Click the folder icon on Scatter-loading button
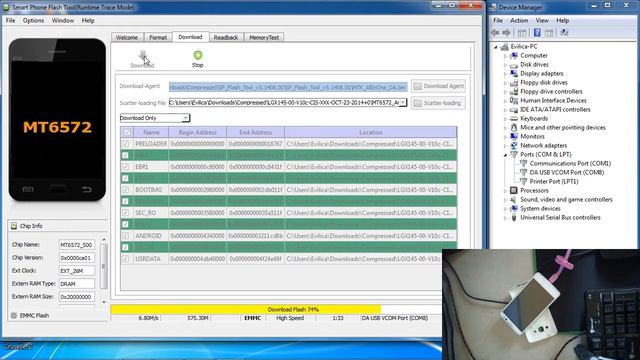This screenshot has width=640, height=360. (x=417, y=103)
